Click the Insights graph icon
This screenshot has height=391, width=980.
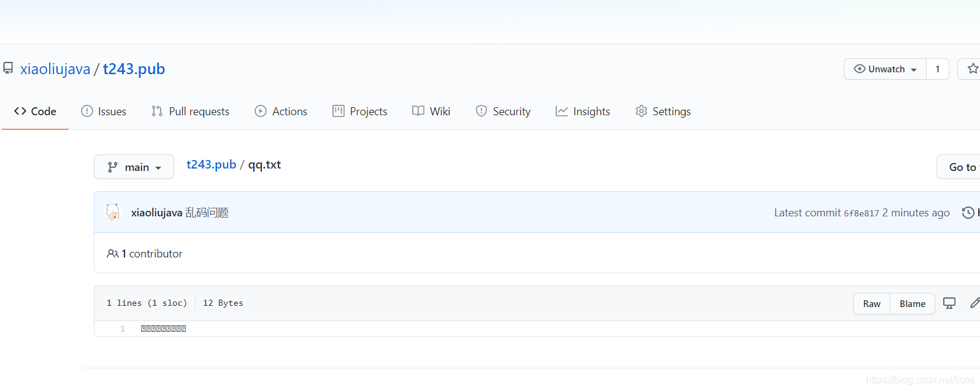click(x=562, y=111)
